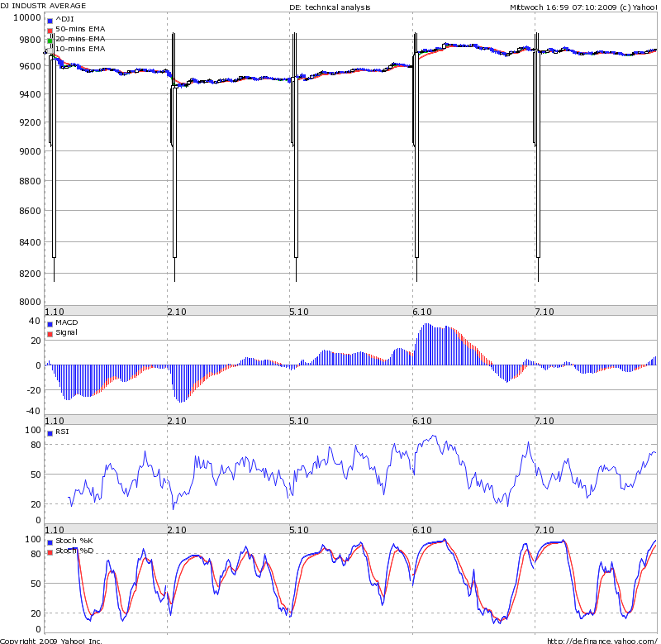Viewport: 661px width, 644px height.
Task: Click the blue ^DJI legend swatch
Action: [50, 20]
